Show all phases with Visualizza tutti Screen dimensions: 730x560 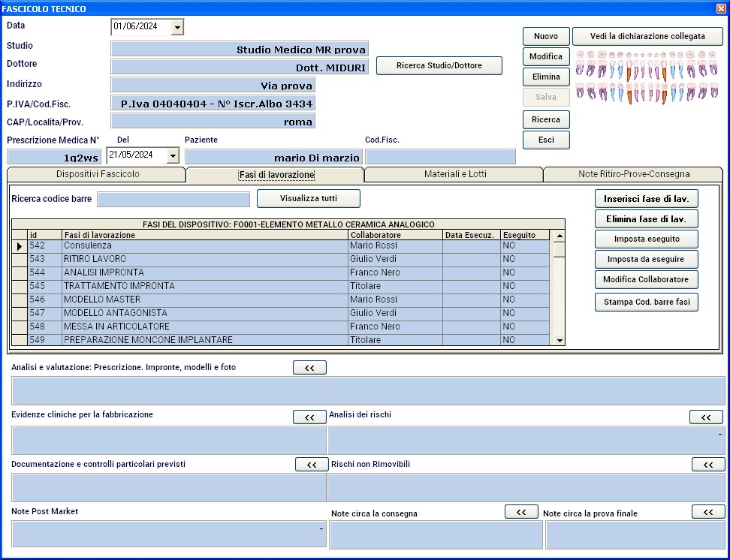309,198
